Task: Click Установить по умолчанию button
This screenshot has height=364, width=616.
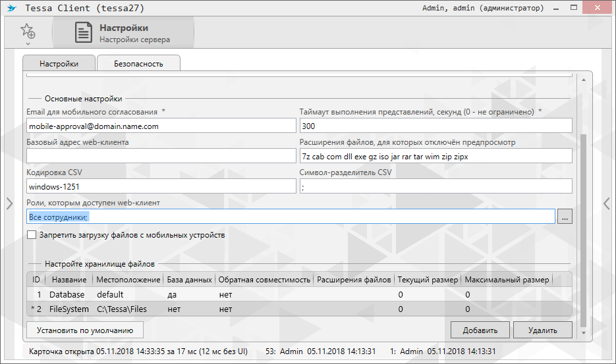Action: [85, 330]
